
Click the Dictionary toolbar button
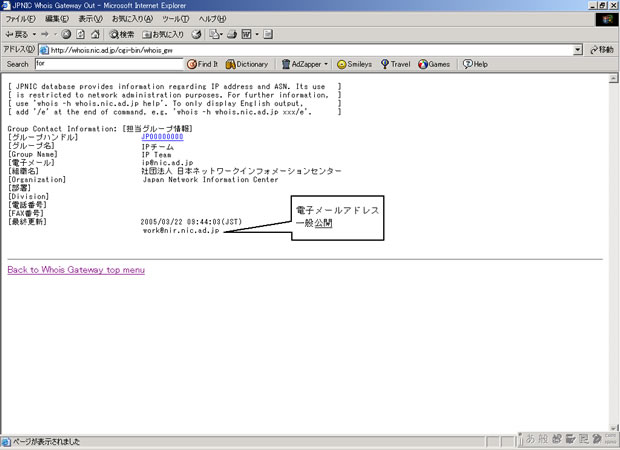click(247, 64)
